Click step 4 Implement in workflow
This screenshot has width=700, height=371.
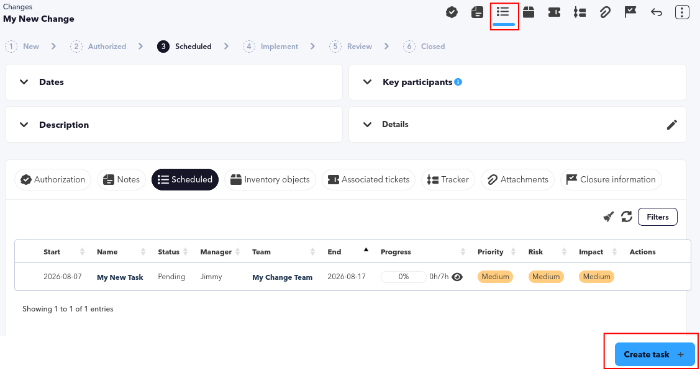point(271,46)
